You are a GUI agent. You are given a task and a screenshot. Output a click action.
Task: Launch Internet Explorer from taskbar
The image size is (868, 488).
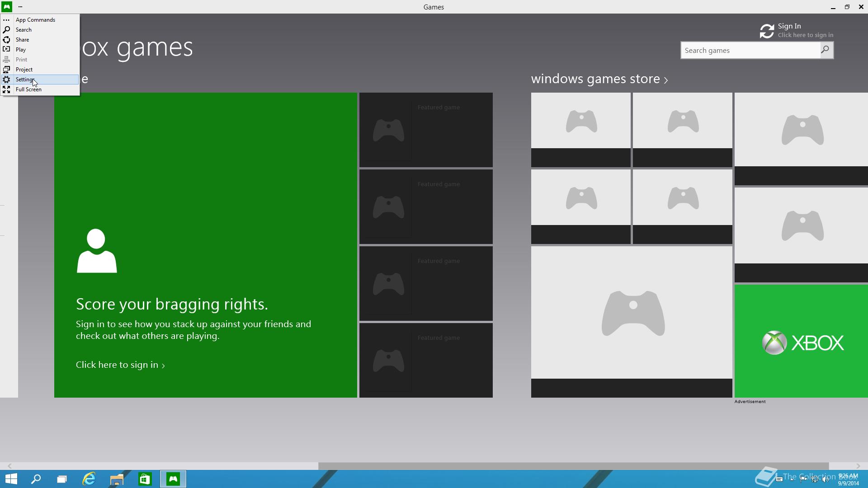89,479
